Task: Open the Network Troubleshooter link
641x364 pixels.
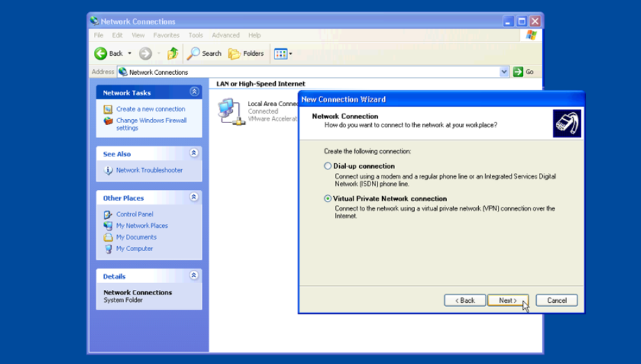Action: pos(149,170)
